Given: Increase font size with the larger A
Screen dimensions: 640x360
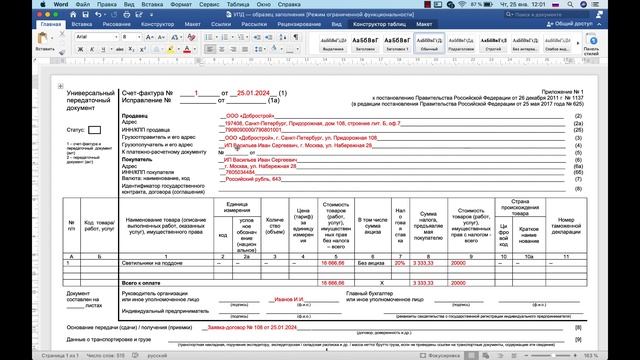Looking at the screenshot, I should click(x=149, y=37).
